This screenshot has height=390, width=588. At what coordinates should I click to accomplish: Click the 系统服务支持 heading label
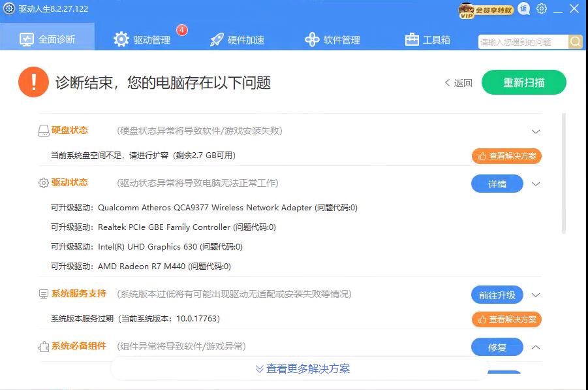click(79, 293)
